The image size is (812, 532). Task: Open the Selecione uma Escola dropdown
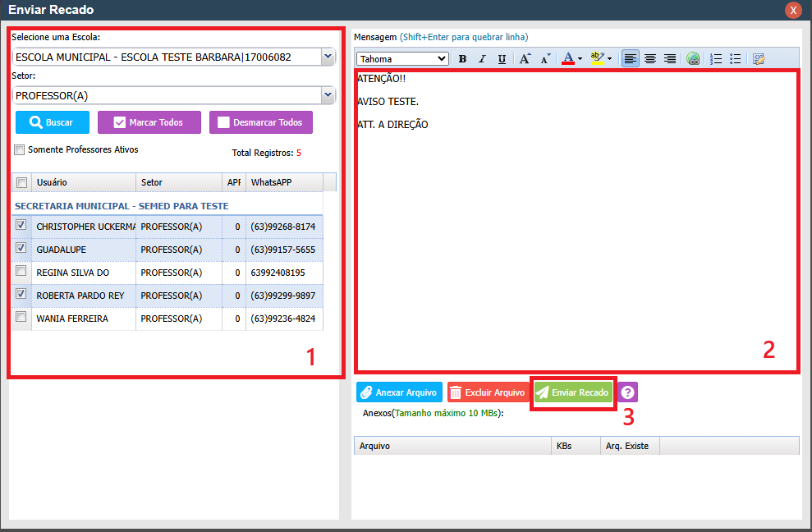click(x=328, y=57)
